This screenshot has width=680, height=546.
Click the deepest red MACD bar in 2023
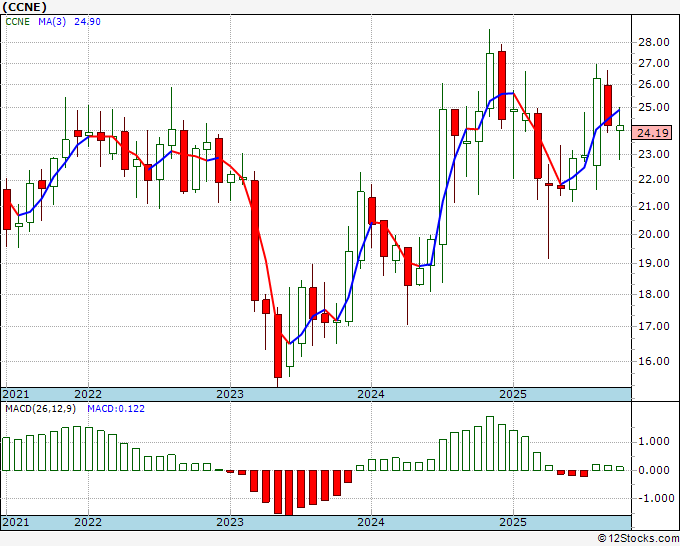[289, 493]
